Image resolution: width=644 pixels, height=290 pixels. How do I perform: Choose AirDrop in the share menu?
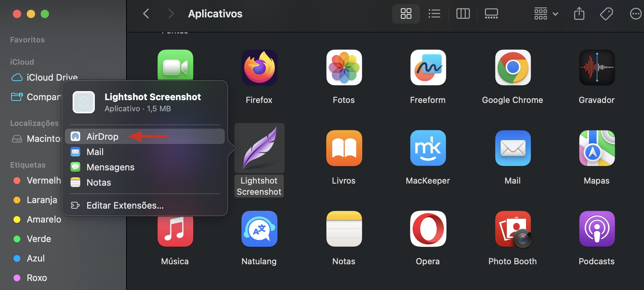(145, 136)
